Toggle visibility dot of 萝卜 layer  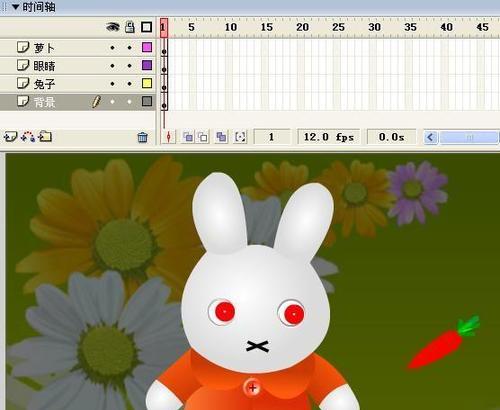click(x=113, y=48)
